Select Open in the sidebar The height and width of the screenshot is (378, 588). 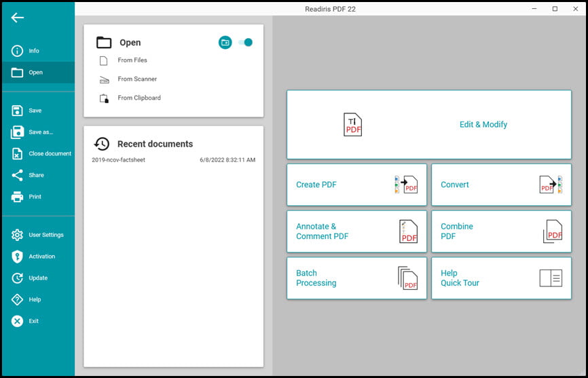coord(38,73)
